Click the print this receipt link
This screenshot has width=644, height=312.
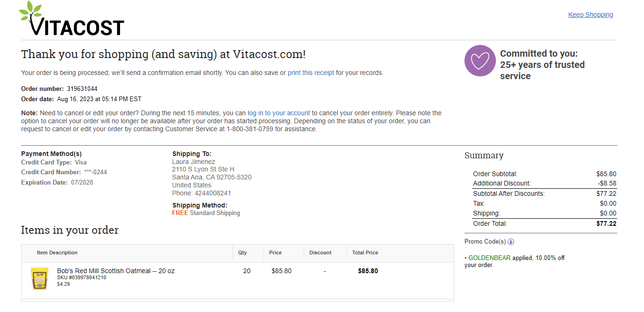[311, 73]
